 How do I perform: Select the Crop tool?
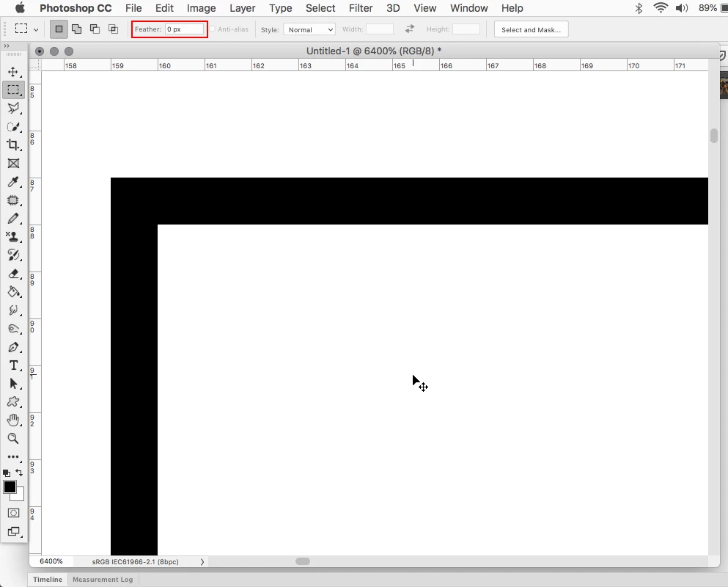coord(13,145)
